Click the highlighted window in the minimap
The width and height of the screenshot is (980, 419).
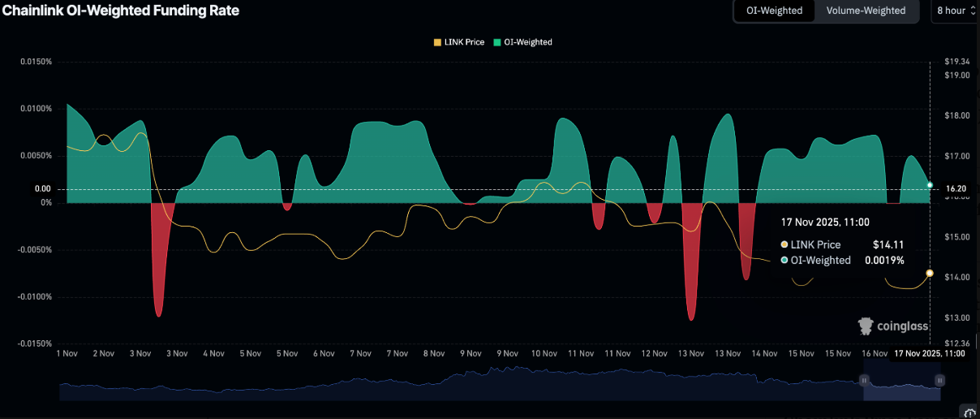(901, 388)
